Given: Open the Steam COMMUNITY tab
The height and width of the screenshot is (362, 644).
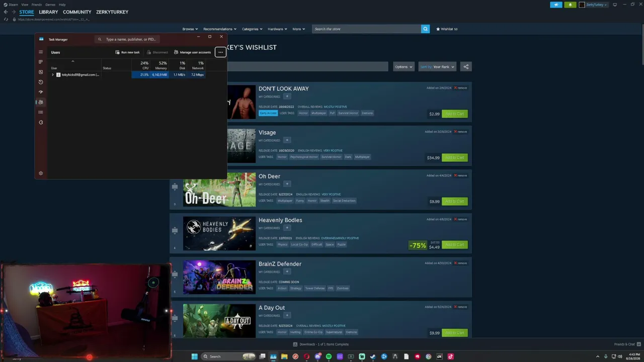Looking at the screenshot, I should pos(77,12).
